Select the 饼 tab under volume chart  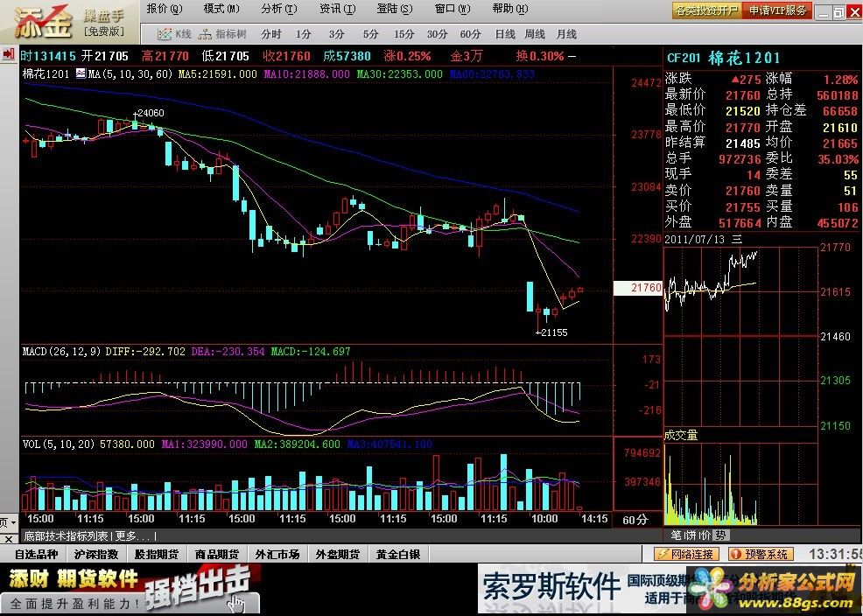(691, 535)
